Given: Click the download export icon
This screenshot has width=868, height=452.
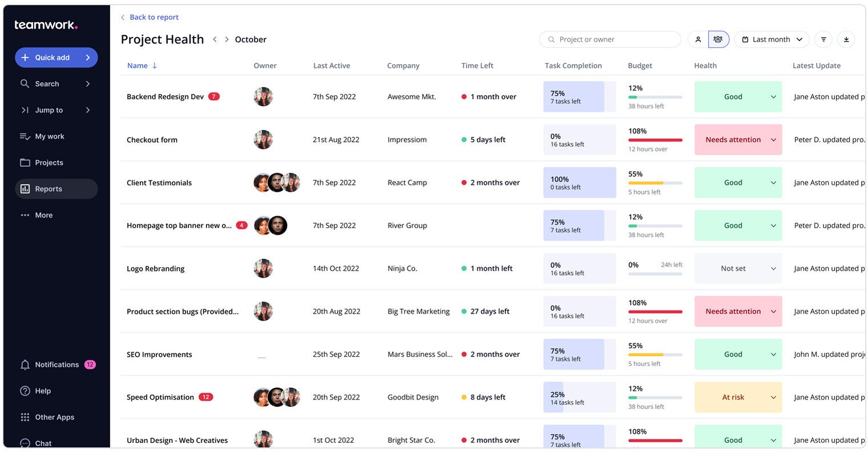Looking at the screenshot, I should click(x=846, y=39).
